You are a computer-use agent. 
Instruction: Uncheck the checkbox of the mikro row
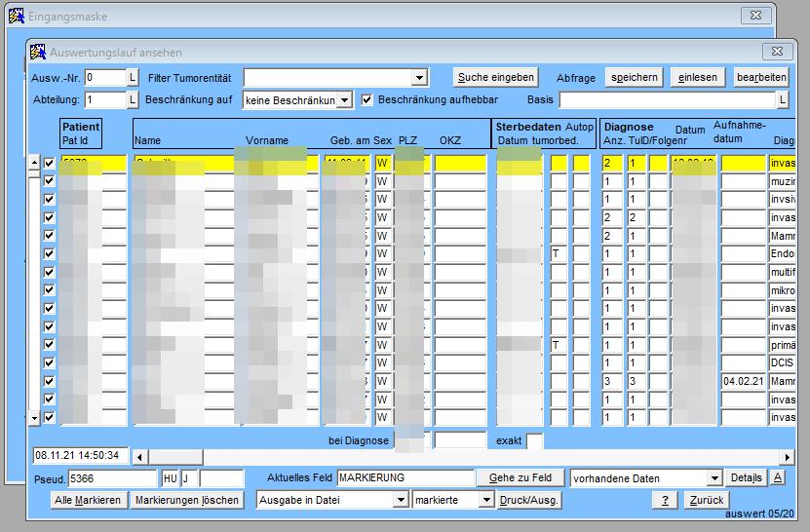tap(49, 289)
